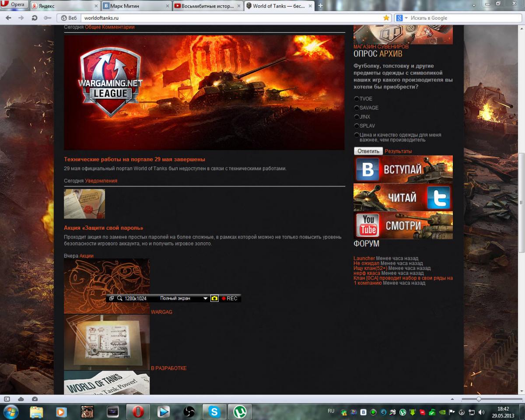Take a screenshot with the Bandicam camera icon
Image resolution: width=525 pixels, height=420 pixels.
coord(214,298)
